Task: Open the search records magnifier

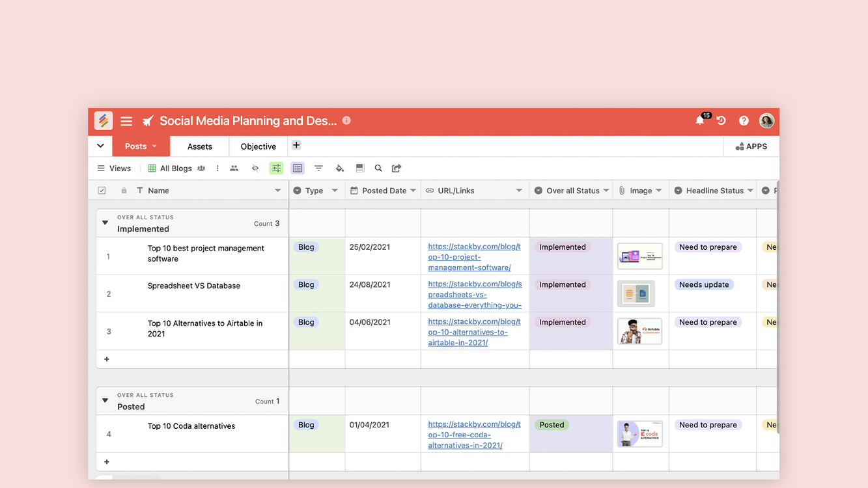Action: click(378, 169)
